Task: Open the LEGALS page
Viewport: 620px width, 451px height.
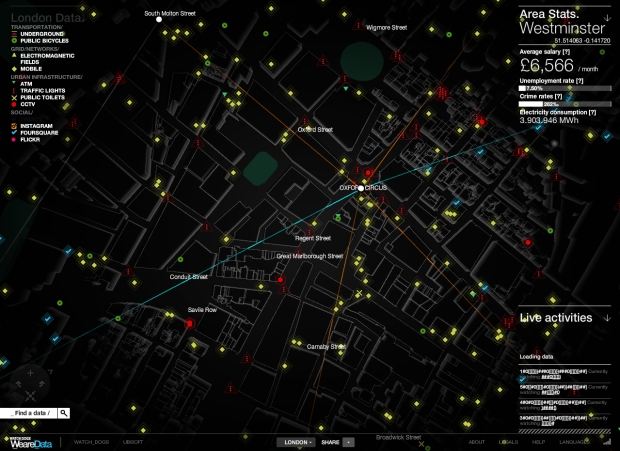Action: (x=508, y=442)
